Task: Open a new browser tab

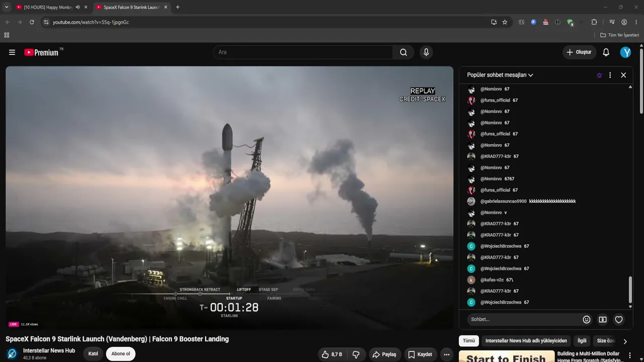Action: [178, 7]
